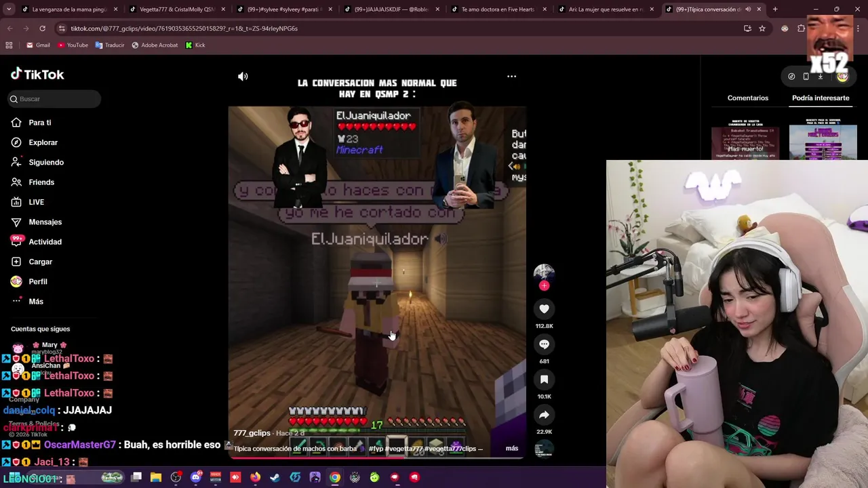Open YouTube bookmark
868x488 pixels.
point(73,45)
